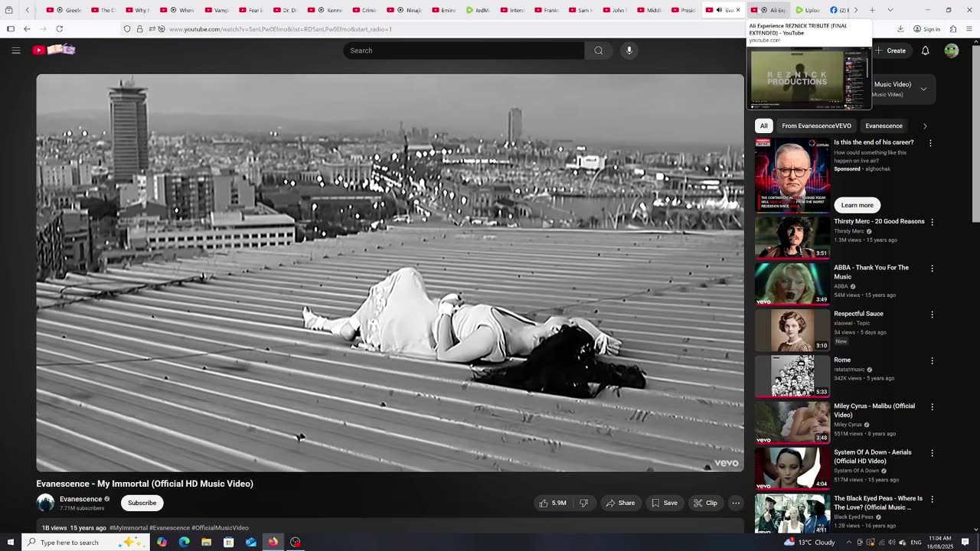Sign in to the browser account

pyautogui.click(x=926, y=29)
